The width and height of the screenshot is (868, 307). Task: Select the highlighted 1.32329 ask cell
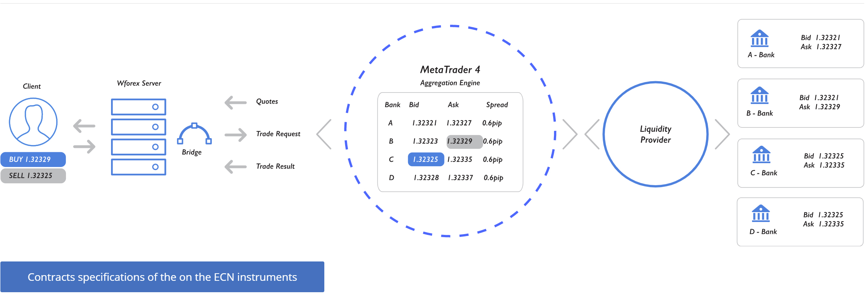point(464,141)
